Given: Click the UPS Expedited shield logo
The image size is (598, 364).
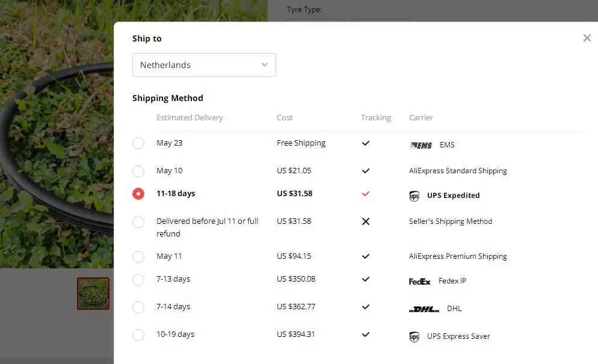Looking at the screenshot, I should click(414, 196).
